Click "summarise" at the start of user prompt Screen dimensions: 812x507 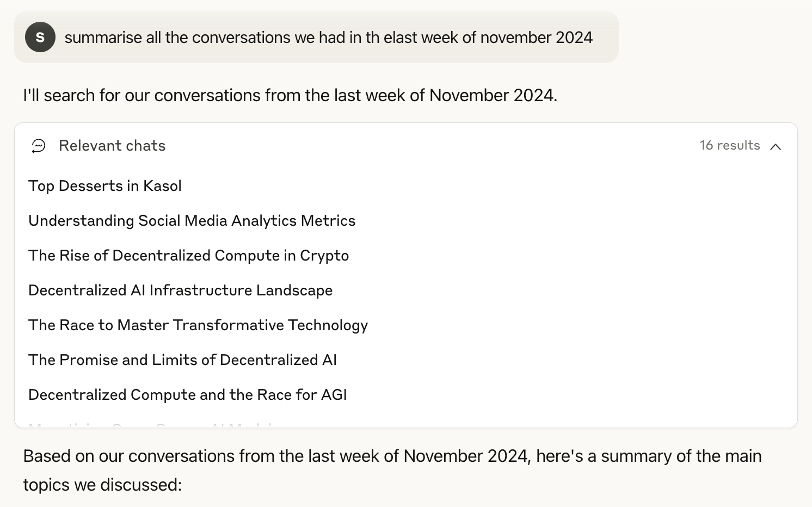coord(103,38)
